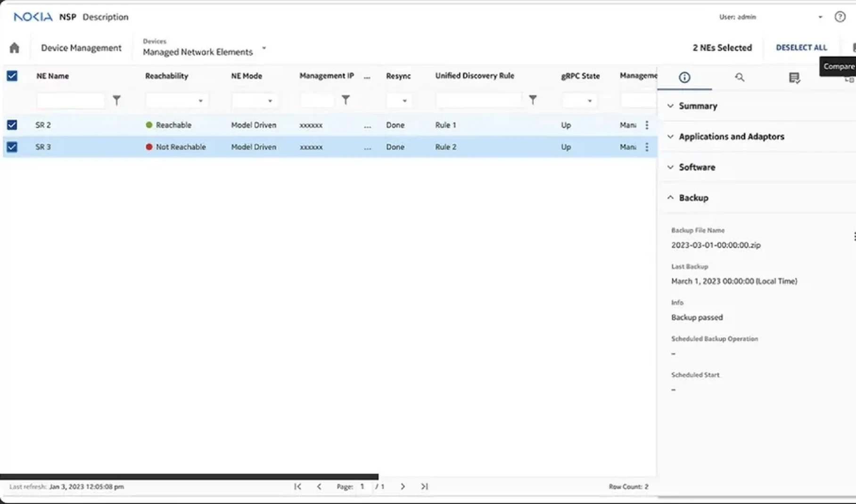Click the Reachable status cell

click(x=169, y=125)
